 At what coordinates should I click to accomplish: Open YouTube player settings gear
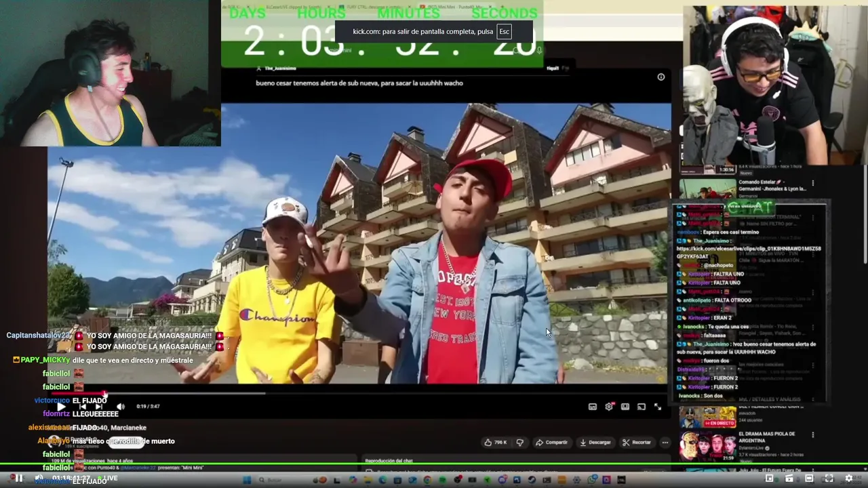[609, 407]
